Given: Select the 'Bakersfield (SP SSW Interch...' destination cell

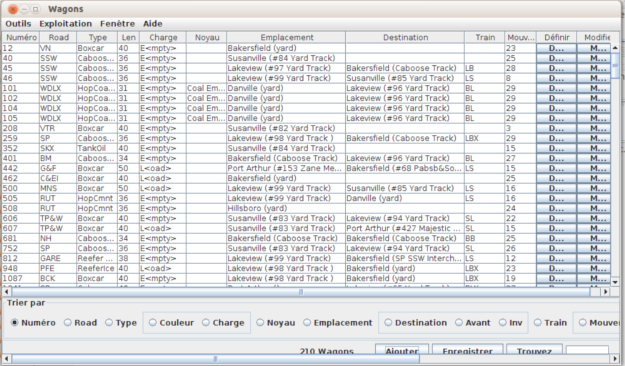Looking at the screenshot, I should [405, 258].
